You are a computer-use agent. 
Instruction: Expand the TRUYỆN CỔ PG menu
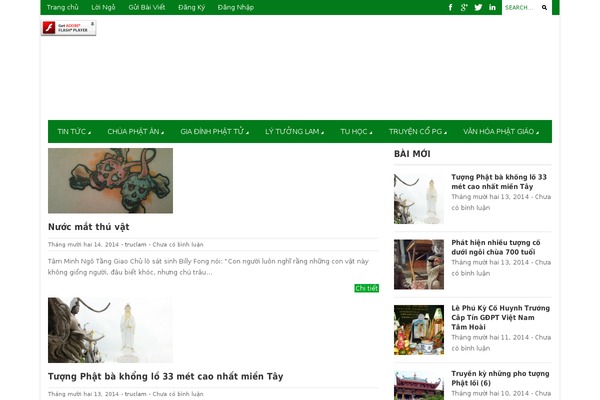[x=417, y=131]
